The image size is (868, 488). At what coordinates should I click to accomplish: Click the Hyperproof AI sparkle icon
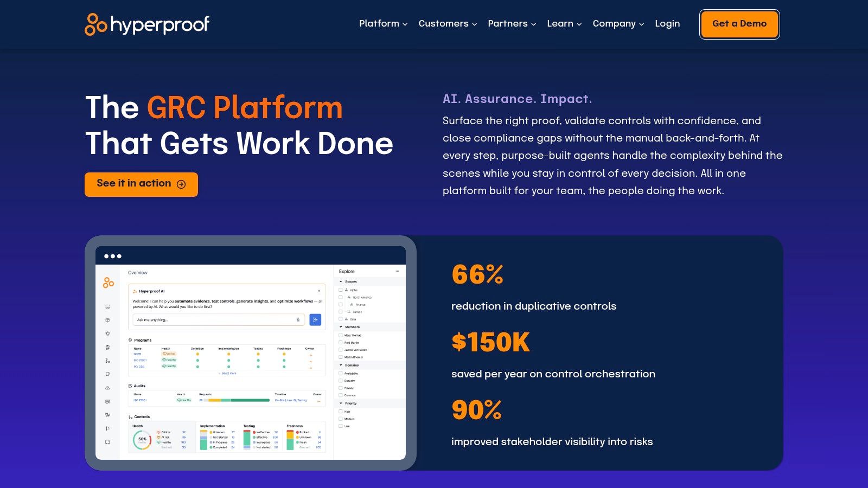tap(135, 291)
